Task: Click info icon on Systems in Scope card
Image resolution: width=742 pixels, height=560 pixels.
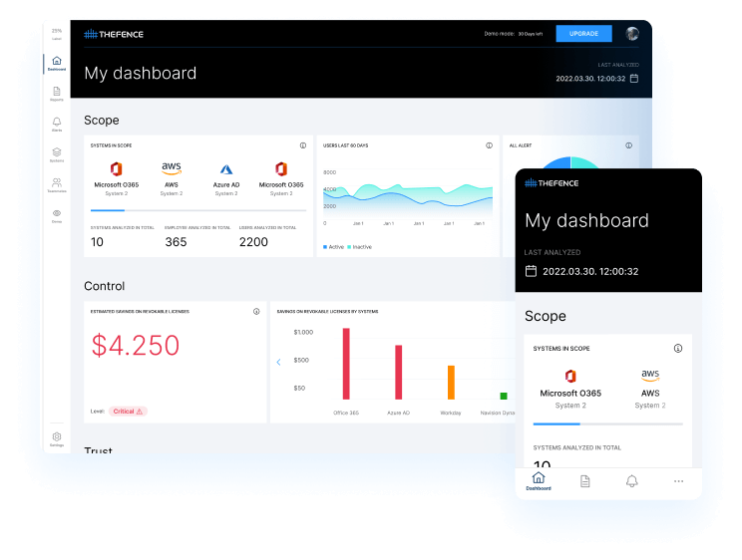Action: point(303,145)
